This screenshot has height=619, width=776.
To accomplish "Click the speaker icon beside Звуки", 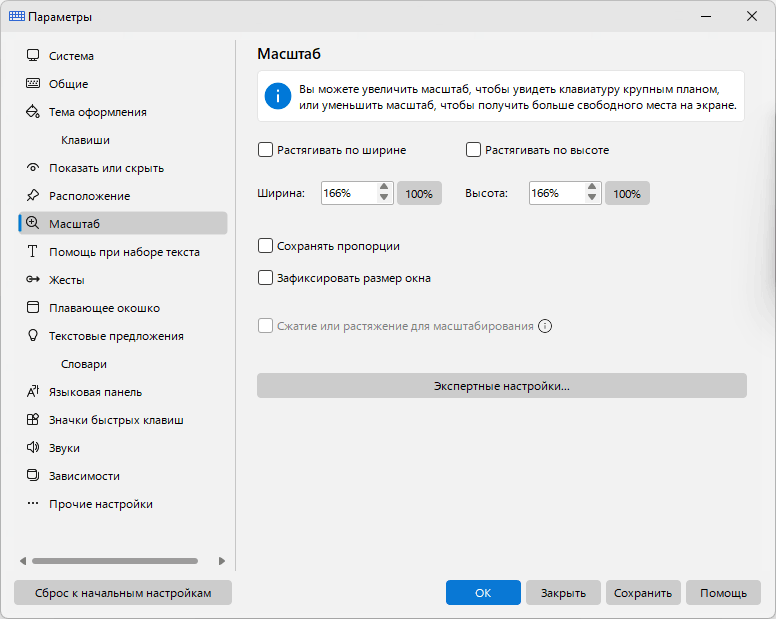I will pyautogui.click(x=33, y=447).
